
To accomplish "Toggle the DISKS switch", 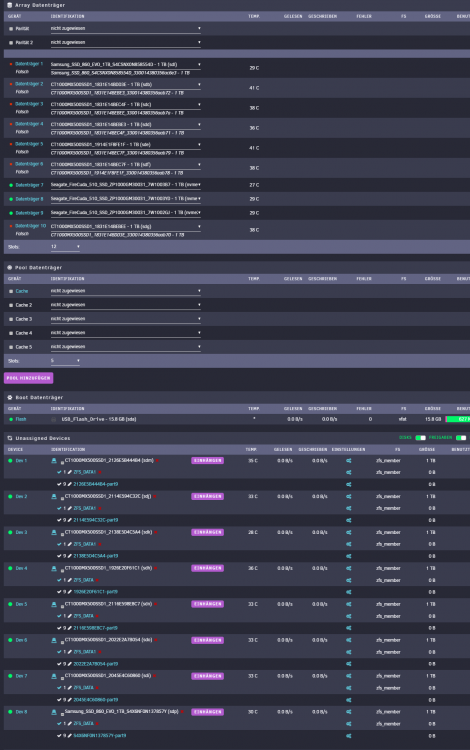I will 421,438.
